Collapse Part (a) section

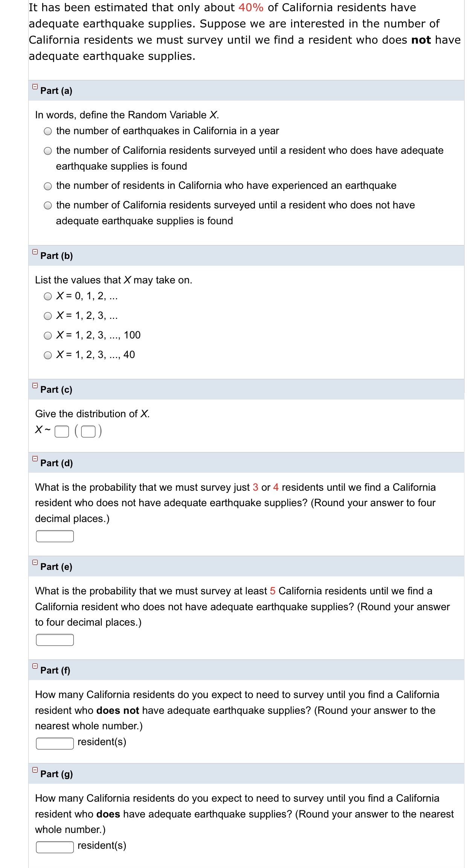point(35,87)
